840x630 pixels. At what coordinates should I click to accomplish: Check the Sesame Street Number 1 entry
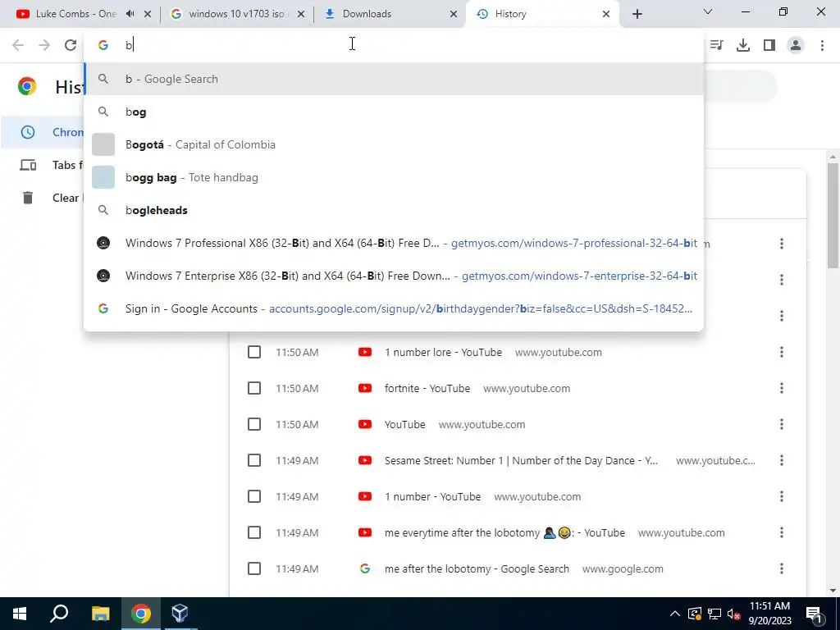click(x=254, y=460)
